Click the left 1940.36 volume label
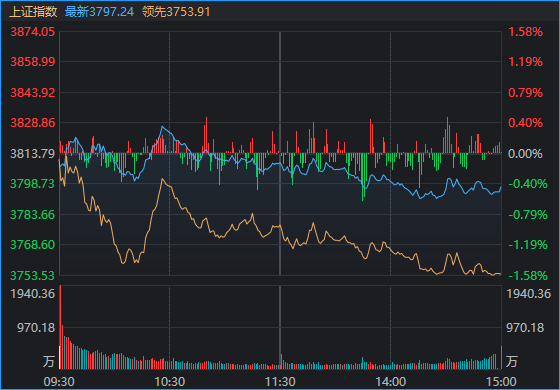 (x=33, y=294)
